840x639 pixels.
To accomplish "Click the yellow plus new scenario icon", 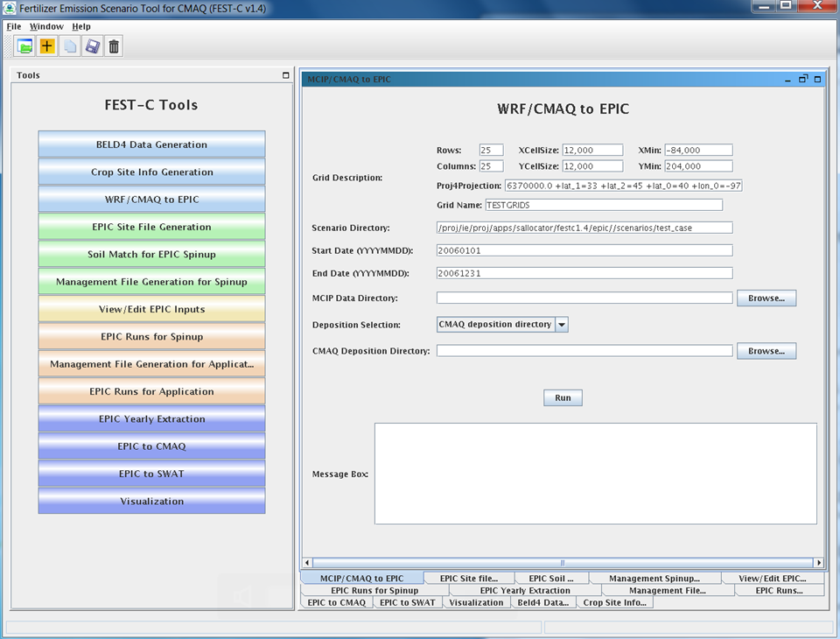I will (47, 46).
